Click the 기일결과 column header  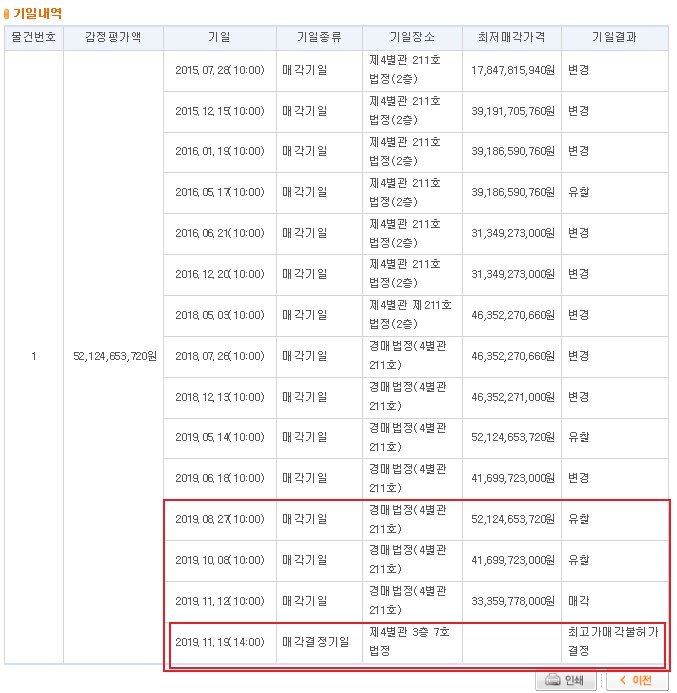(x=614, y=38)
